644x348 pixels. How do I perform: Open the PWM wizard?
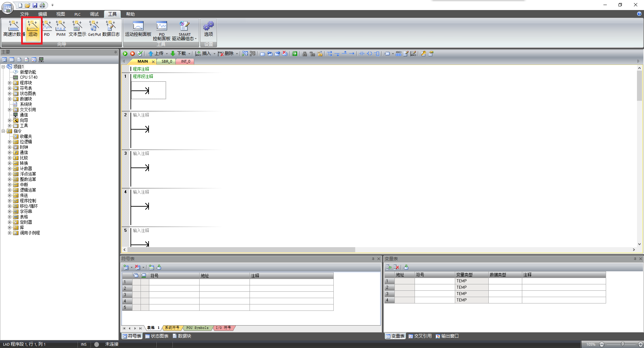(x=61, y=28)
